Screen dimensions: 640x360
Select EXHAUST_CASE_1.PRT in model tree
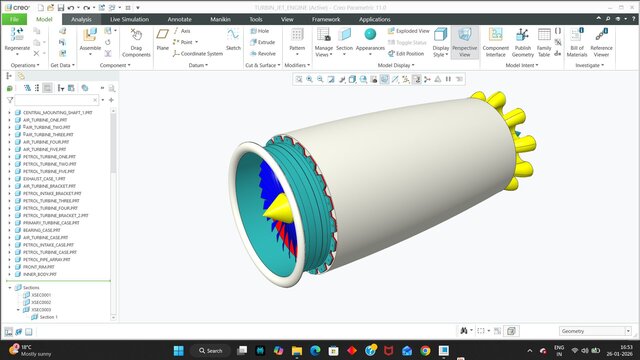coord(44,179)
